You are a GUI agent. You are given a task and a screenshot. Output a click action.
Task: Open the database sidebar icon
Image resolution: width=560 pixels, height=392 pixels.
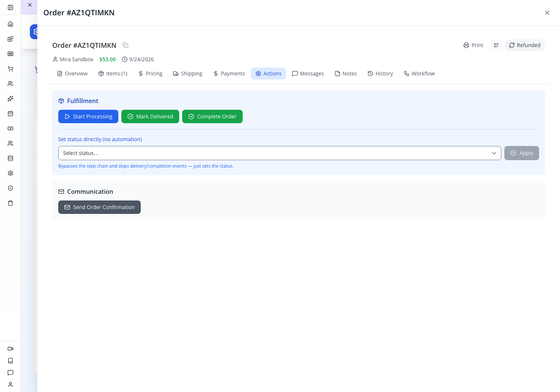pos(10,158)
